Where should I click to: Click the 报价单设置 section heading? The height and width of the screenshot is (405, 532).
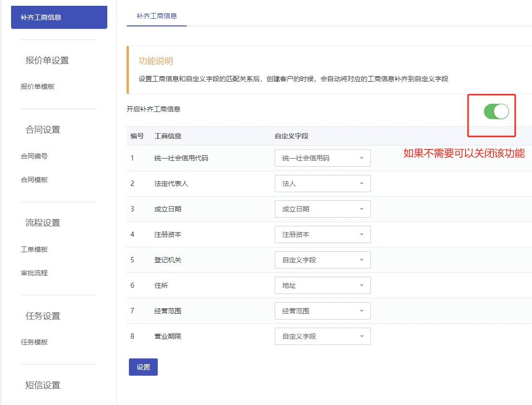click(x=47, y=61)
